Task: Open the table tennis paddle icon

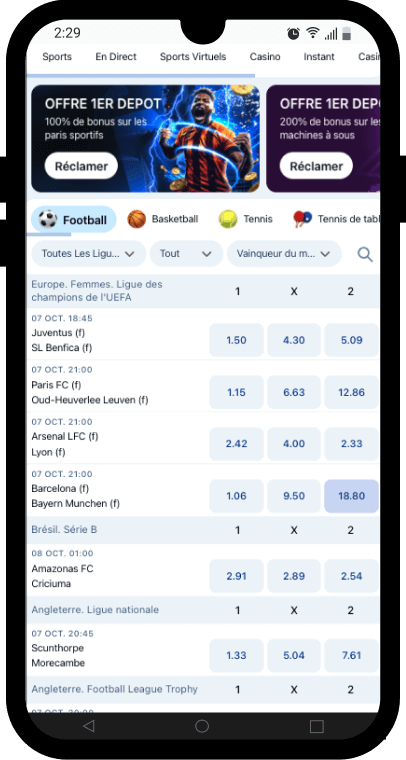Action: pyautogui.click(x=303, y=219)
